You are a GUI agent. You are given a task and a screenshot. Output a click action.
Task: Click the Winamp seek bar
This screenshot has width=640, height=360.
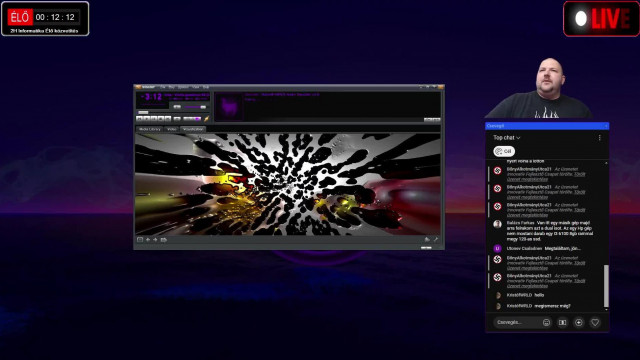173,113
